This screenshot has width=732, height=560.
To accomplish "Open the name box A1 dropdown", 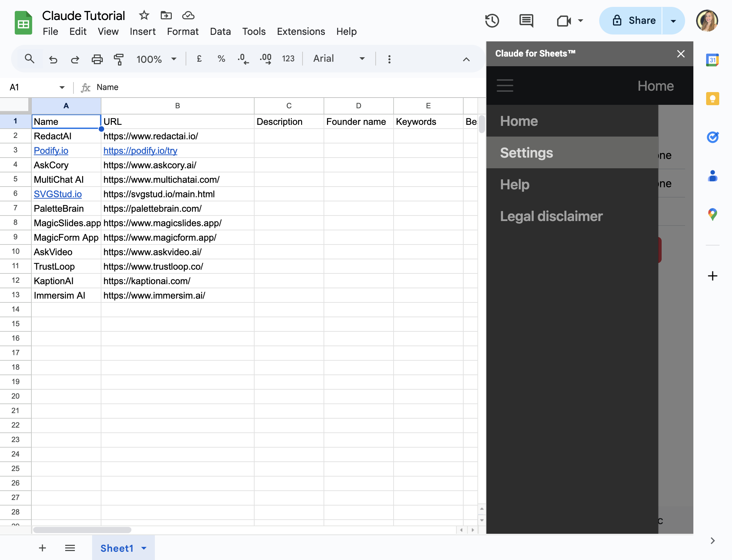I will click(62, 87).
